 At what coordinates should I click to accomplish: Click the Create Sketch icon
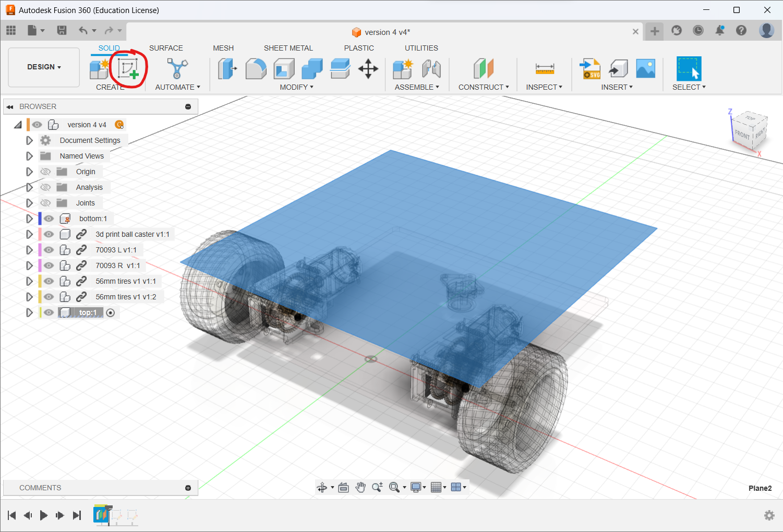click(128, 68)
